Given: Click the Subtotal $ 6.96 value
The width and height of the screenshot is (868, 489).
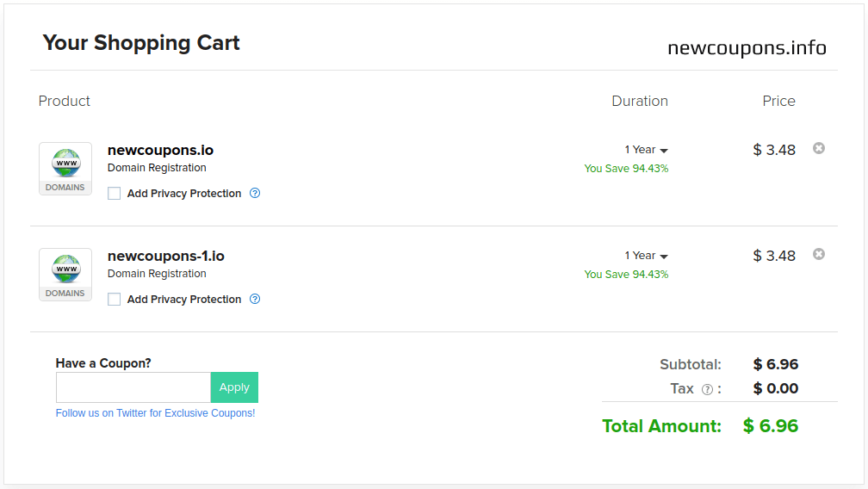Looking at the screenshot, I should tap(775, 364).
